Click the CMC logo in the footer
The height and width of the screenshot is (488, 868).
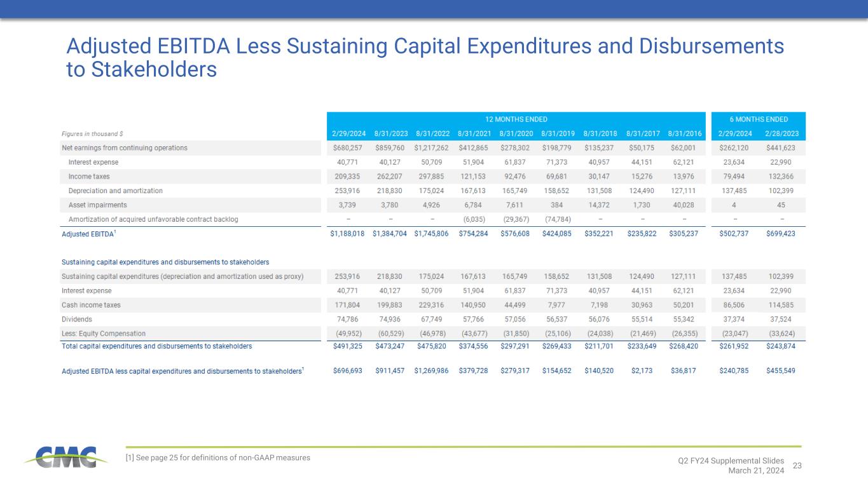pos(61,457)
